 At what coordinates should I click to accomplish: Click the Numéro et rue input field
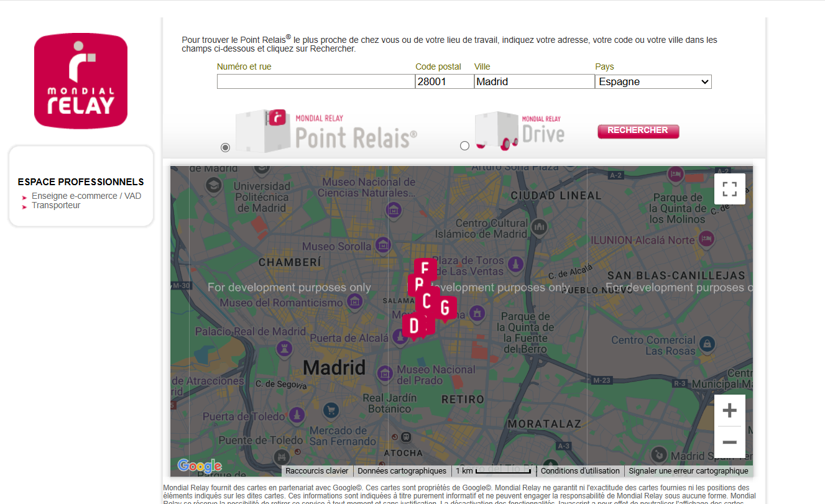(x=315, y=81)
